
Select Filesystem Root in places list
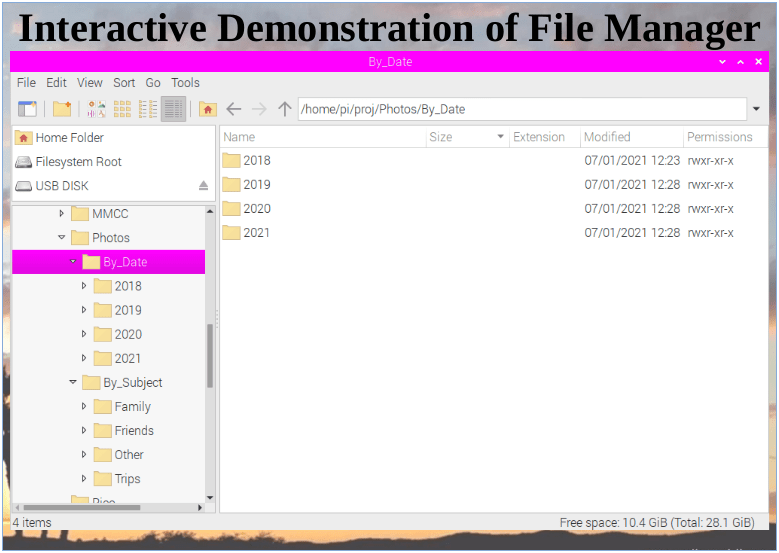(78, 162)
